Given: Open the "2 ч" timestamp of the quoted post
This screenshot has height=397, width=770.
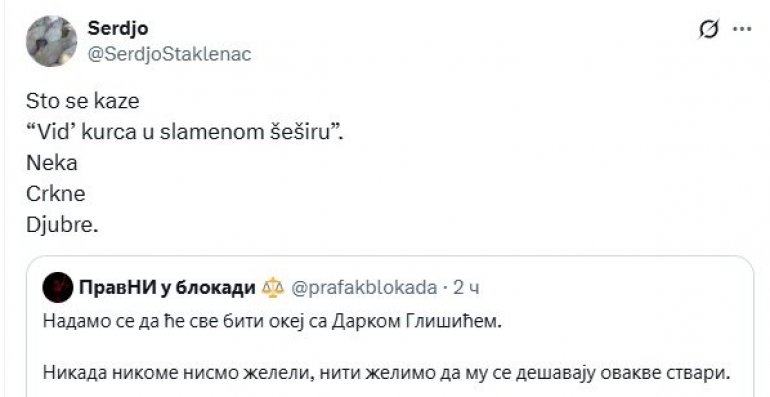Looking at the screenshot, I should tap(466, 288).
